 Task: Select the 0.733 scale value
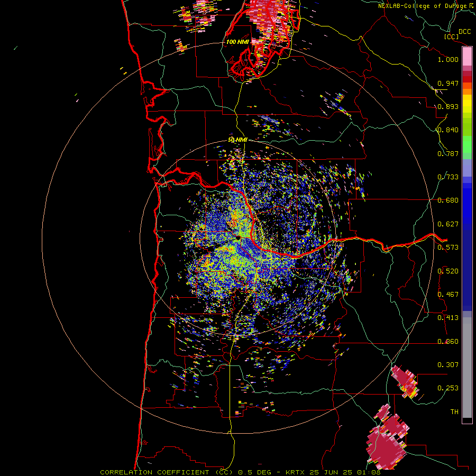(x=448, y=177)
